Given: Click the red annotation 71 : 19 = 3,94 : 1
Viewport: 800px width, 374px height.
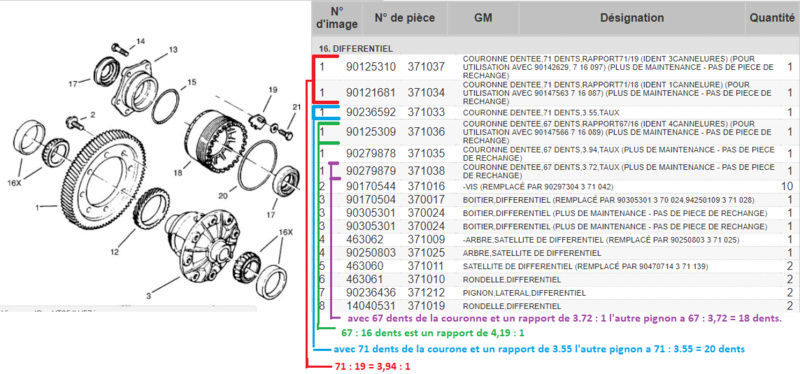Looking at the screenshot, I should click(372, 367).
